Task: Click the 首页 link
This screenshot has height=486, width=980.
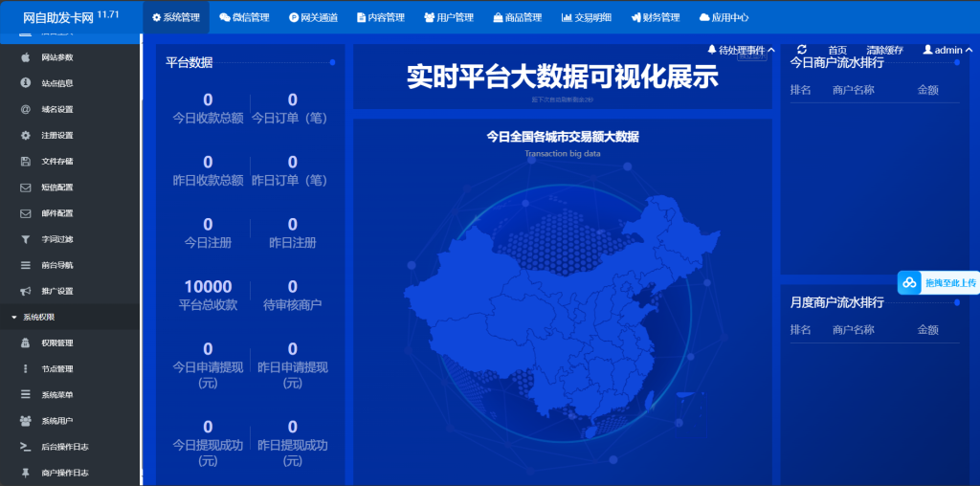Action: (x=837, y=50)
